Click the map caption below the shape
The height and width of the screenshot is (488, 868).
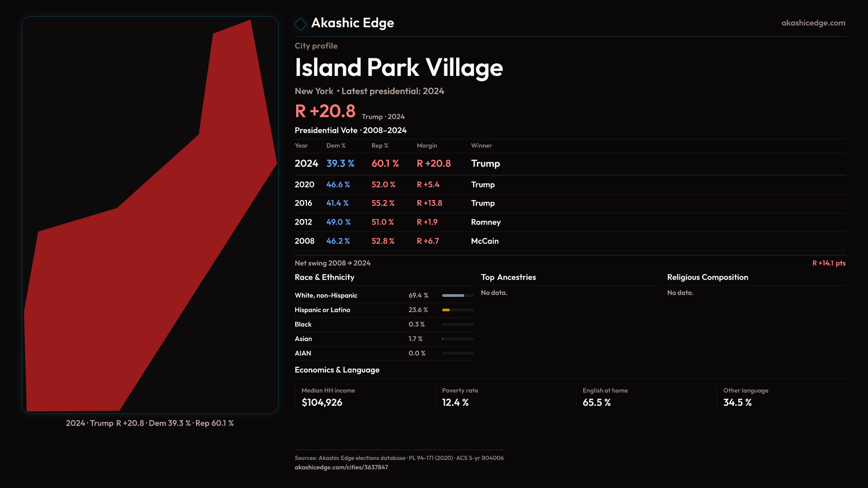click(150, 423)
